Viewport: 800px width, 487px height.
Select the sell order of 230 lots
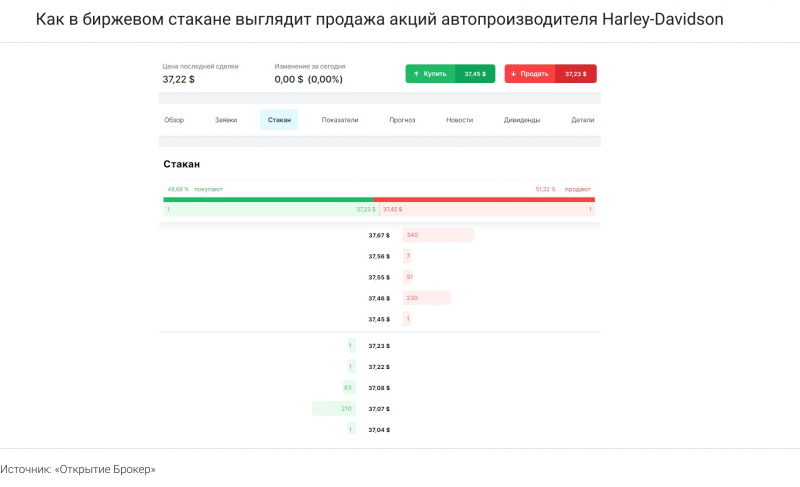426,298
